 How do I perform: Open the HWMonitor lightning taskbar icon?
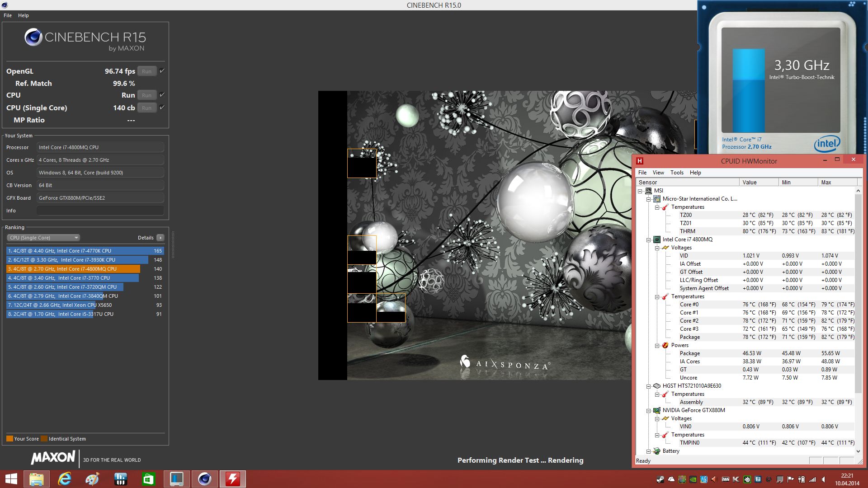pyautogui.click(x=233, y=479)
